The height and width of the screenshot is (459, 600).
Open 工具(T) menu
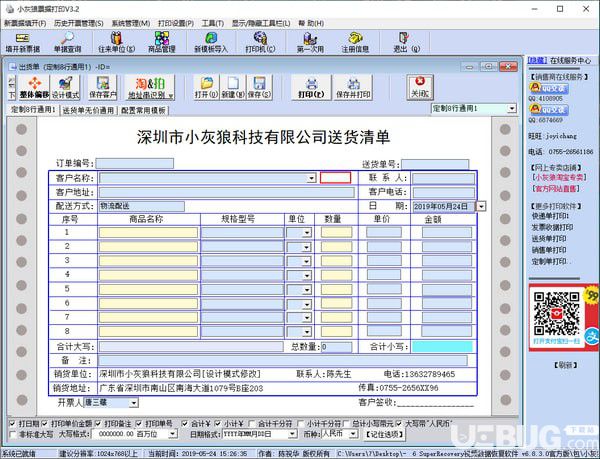click(x=212, y=23)
